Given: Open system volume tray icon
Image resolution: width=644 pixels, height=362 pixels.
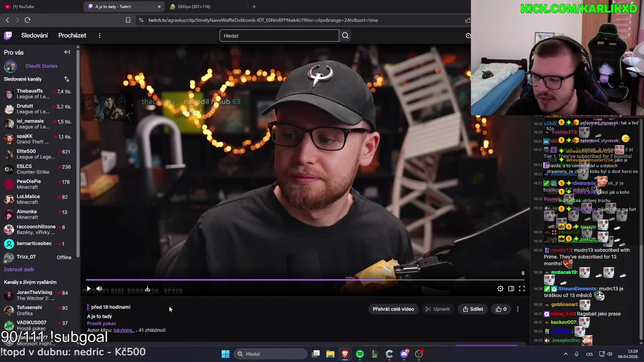Looking at the screenshot, I should point(610,354).
